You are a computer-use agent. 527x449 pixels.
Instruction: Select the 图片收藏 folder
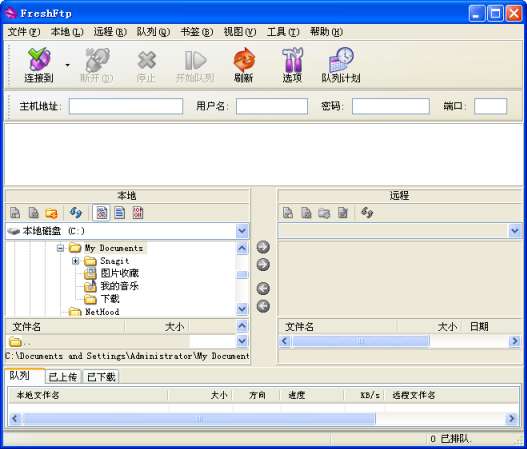pyautogui.click(x=120, y=273)
